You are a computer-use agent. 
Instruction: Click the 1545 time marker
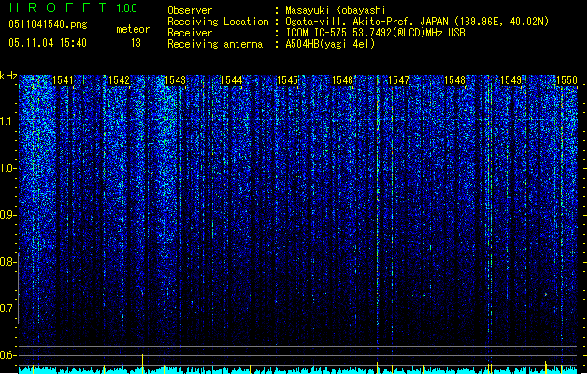coord(287,80)
